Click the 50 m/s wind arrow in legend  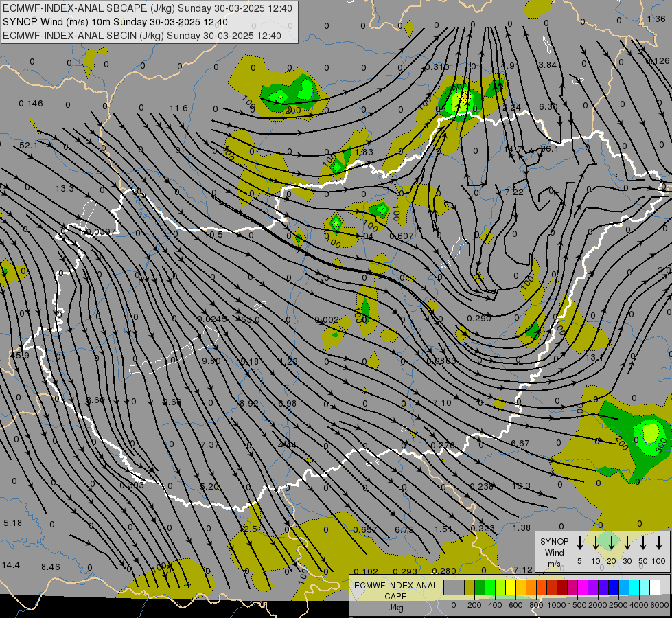click(643, 543)
